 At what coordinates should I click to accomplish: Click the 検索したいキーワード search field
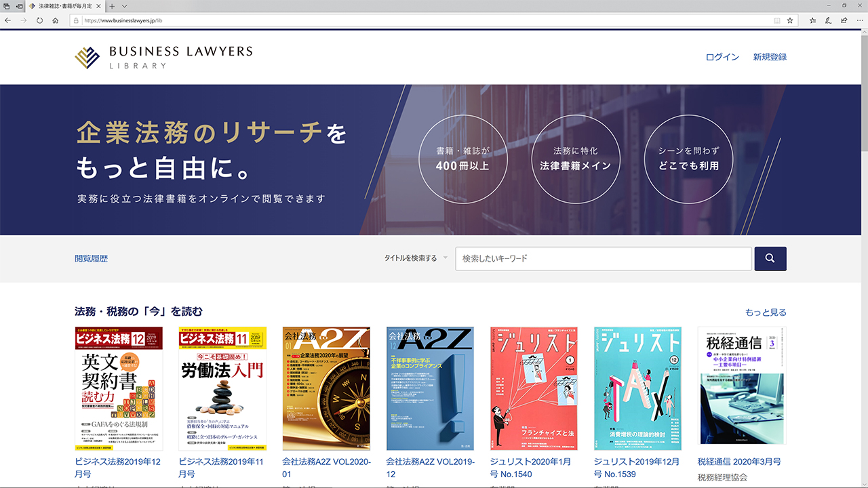tap(604, 259)
